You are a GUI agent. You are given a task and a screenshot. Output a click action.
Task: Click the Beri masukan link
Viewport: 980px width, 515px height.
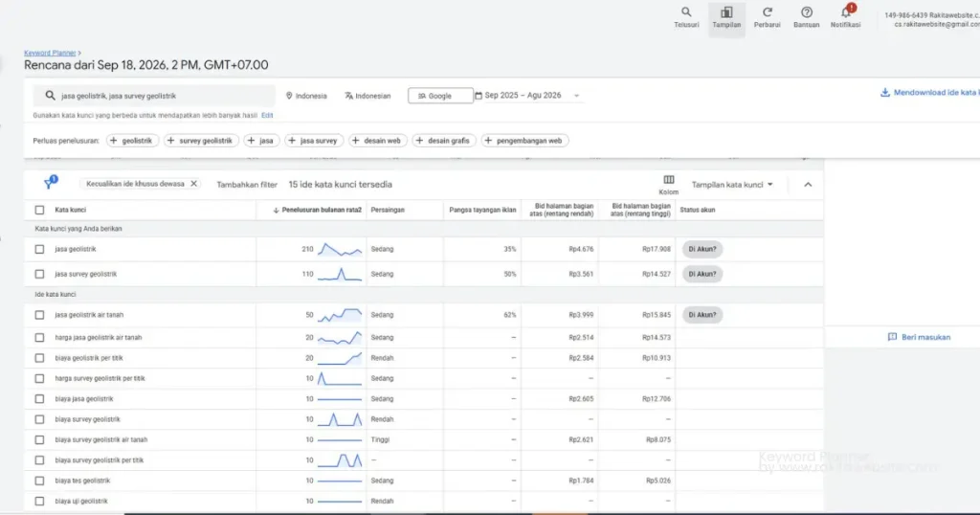925,337
